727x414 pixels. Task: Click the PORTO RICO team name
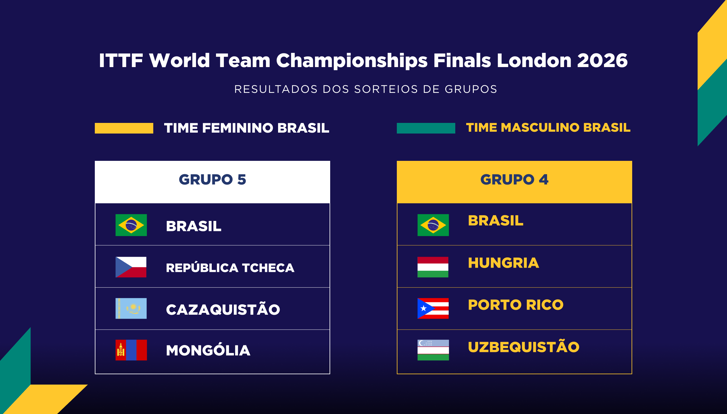(515, 305)
